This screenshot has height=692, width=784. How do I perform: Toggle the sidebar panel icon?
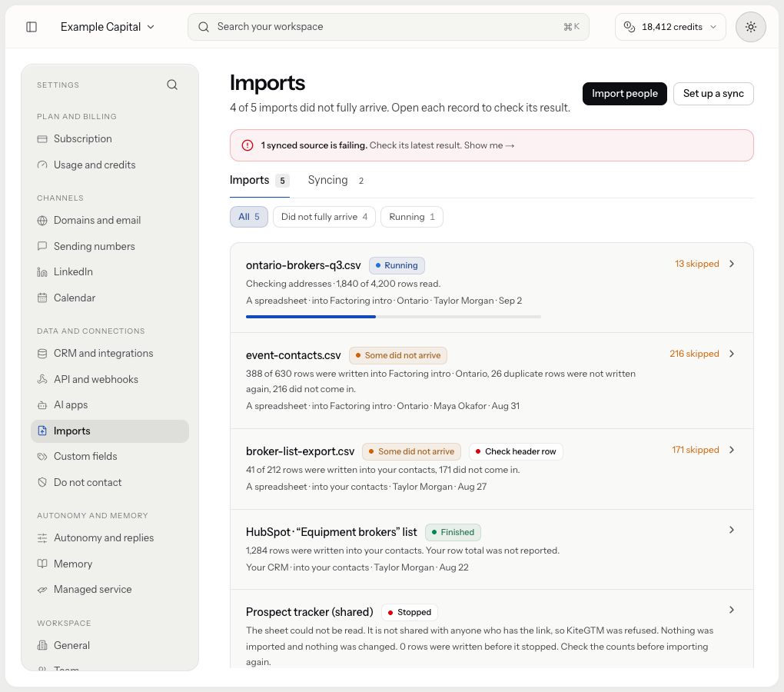32,26
